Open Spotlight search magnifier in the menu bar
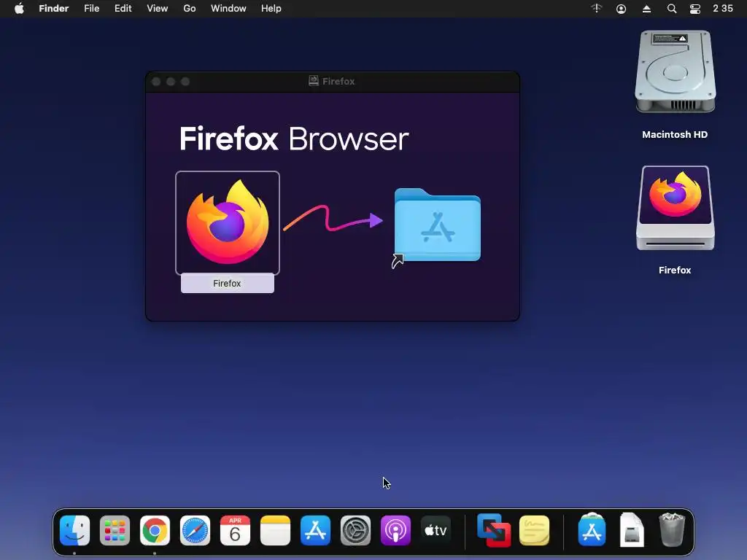 [x=672, y=9]
